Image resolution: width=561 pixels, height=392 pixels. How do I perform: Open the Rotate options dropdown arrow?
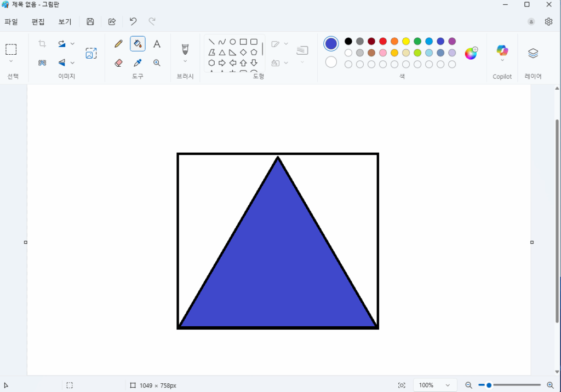(x=72, y=44)
